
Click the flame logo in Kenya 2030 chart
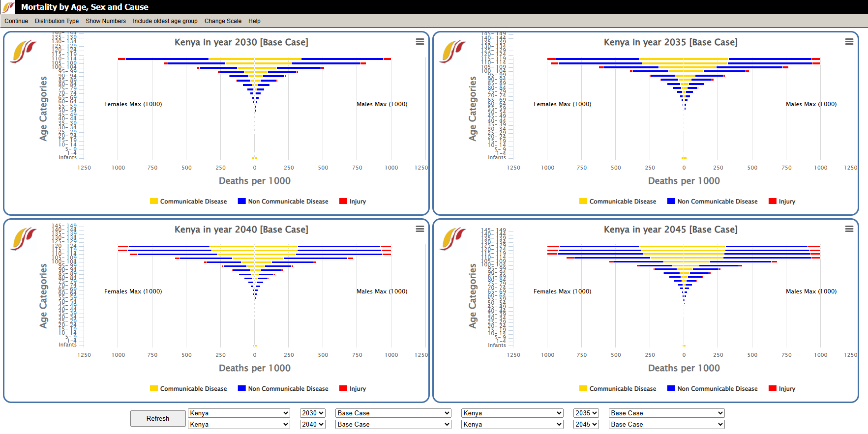click(23, 52)
